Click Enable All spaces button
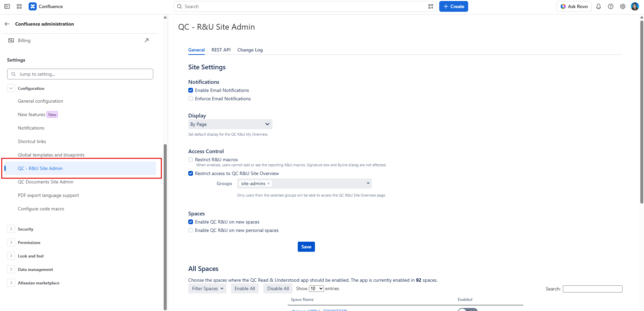This screenshot has height=311, width=644. (x=245, y=288)
